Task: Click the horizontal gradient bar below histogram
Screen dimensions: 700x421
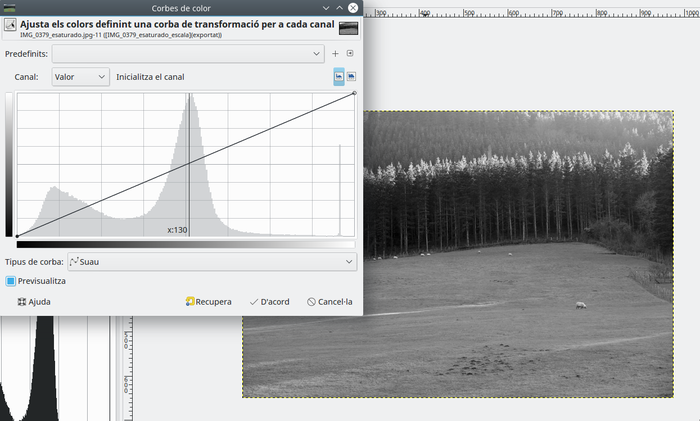Action: point(186,244)
